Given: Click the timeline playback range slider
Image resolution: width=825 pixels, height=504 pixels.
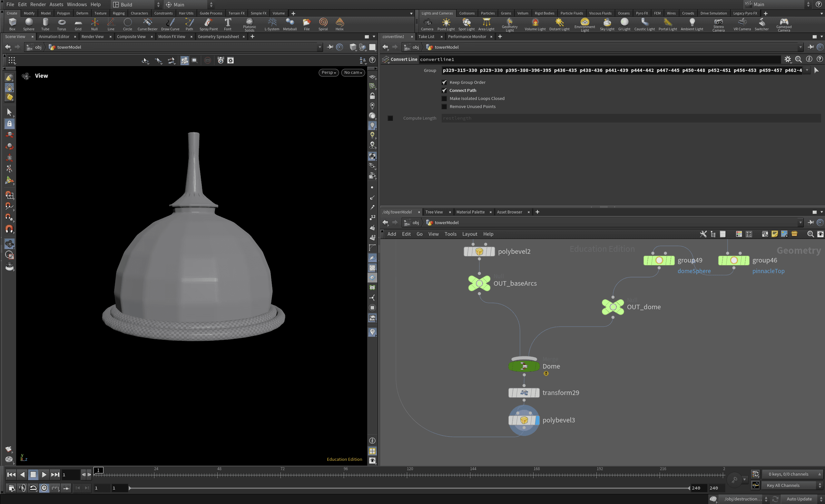Looking at the screenshot, I should coord(408,488).
